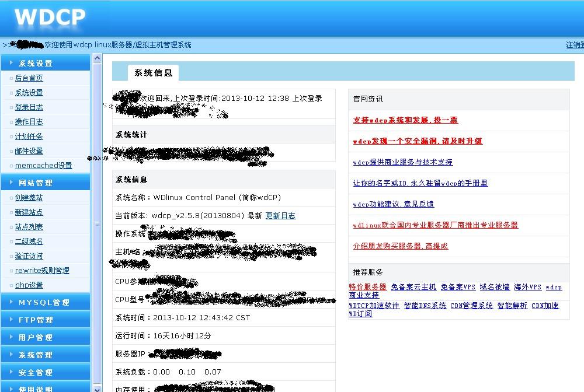Collapse the 系统设置 sidebar section header
Screen dimensions: 584x392
[46, 63]
